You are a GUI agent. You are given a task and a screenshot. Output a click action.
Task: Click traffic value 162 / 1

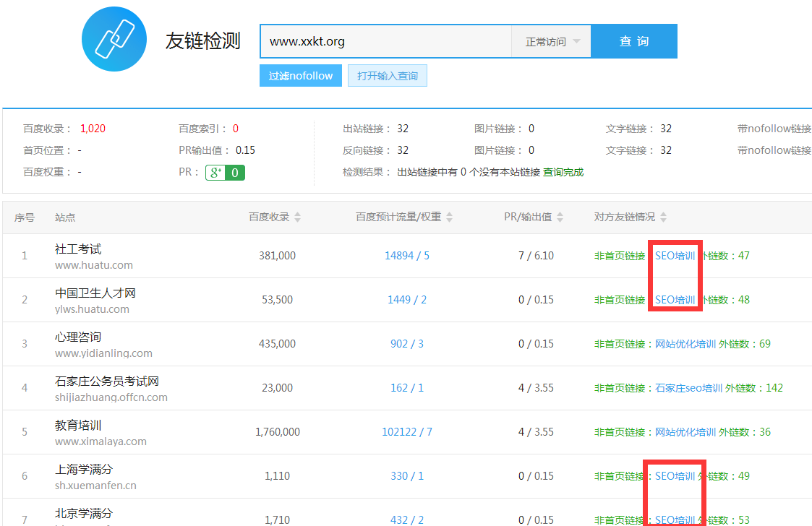407,388
